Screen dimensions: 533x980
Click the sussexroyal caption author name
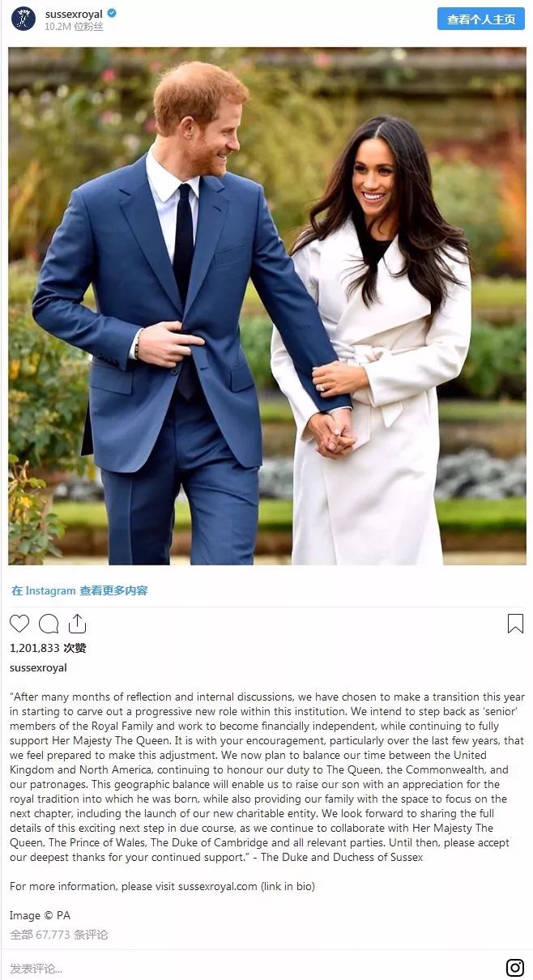click(x=38, y=668)
